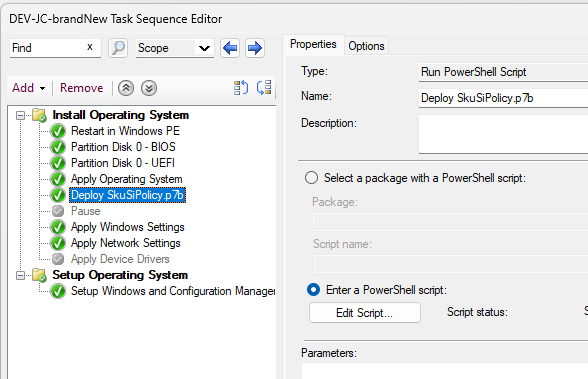Go to previous find result with left arrow
The height and width of the screenshot is (379, 588).
[x=230, y=48]
